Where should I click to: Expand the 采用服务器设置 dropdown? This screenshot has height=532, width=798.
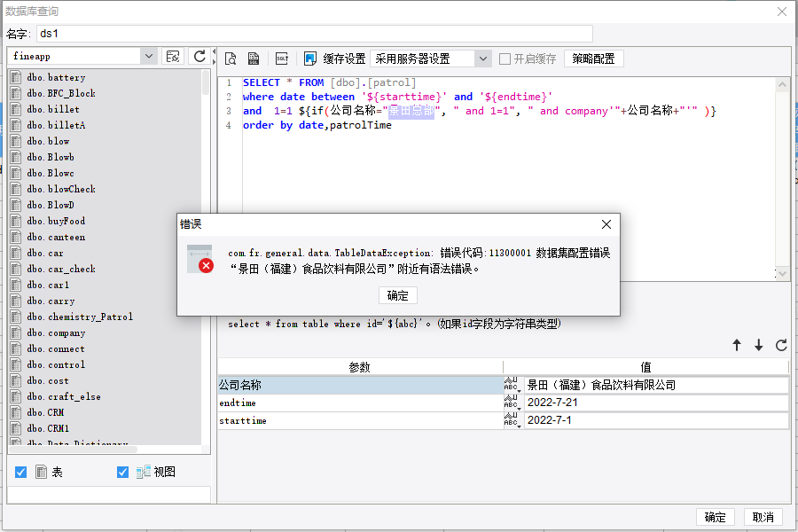pos(482,59)
